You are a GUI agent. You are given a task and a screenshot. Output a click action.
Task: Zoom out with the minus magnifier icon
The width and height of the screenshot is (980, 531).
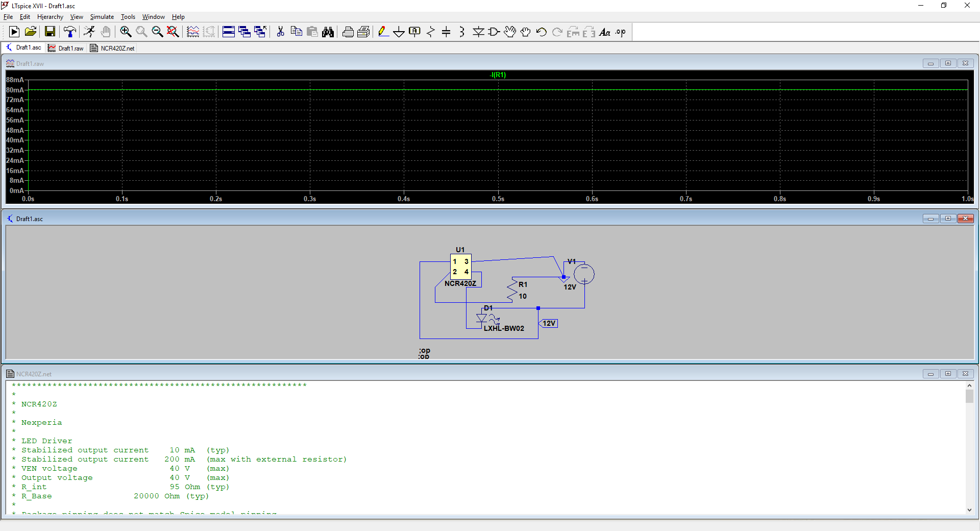(x=157, y=32)
